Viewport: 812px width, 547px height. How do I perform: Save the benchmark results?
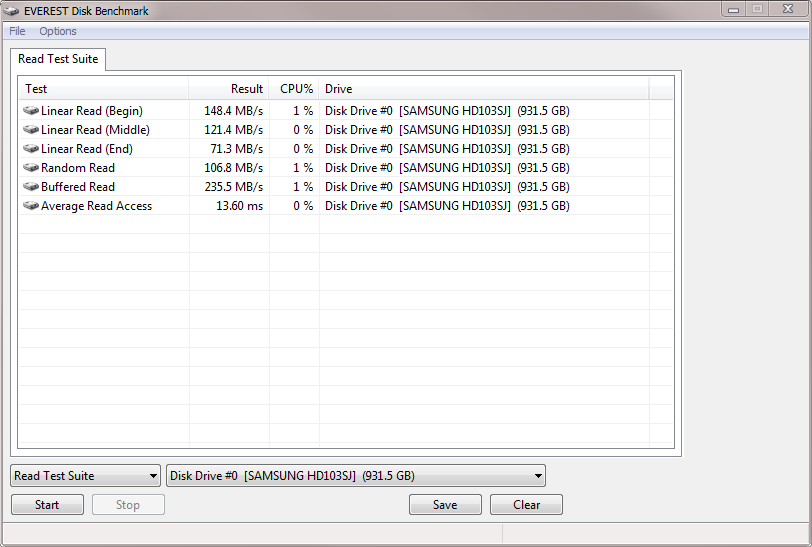coord(445,505)
